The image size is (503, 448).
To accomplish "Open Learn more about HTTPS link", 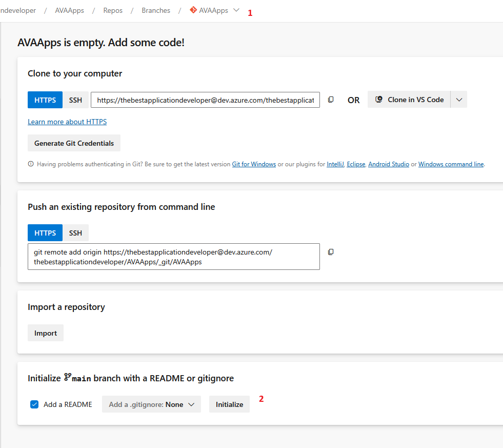I will click(x=67, y=122).
